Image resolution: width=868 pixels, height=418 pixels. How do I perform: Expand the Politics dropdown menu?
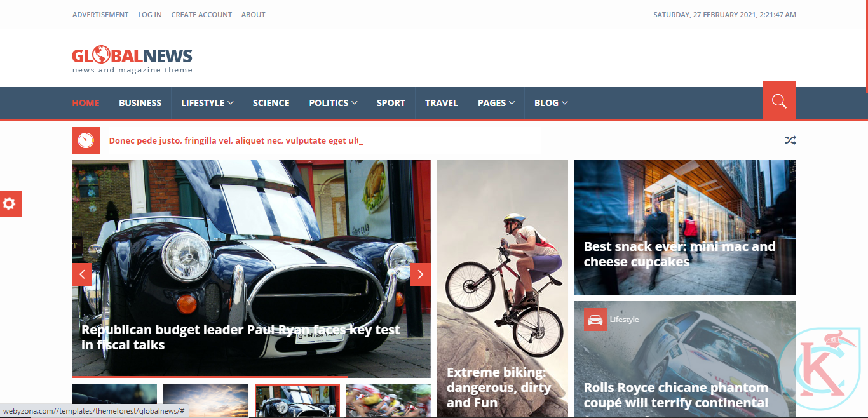(x=333, y=103)
